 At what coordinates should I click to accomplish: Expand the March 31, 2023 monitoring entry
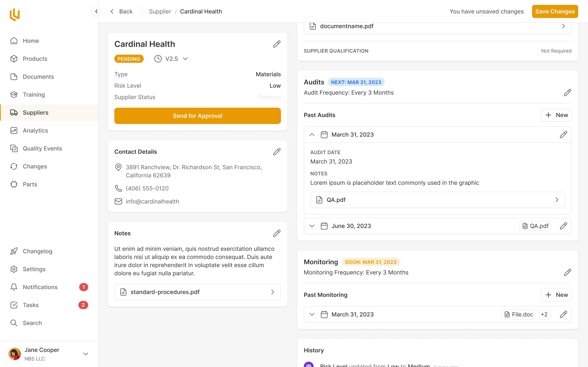pyautogui.click(x=312, y=314)
